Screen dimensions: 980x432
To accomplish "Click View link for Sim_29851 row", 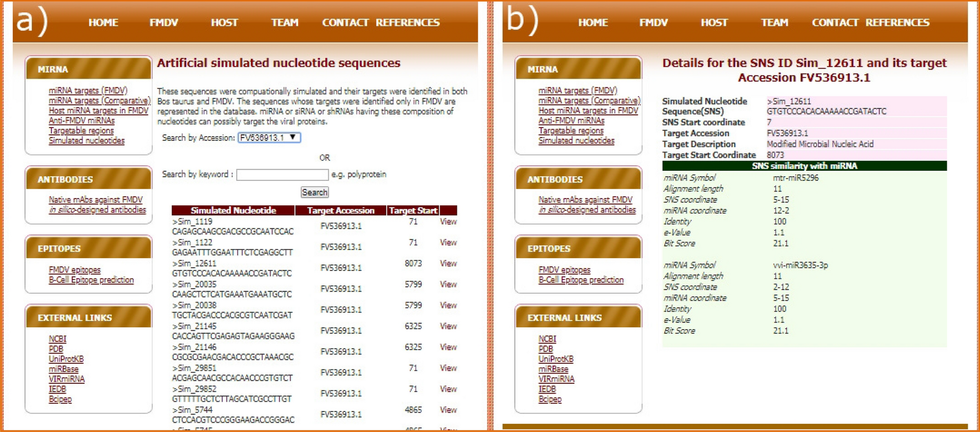I will (448, 368).
